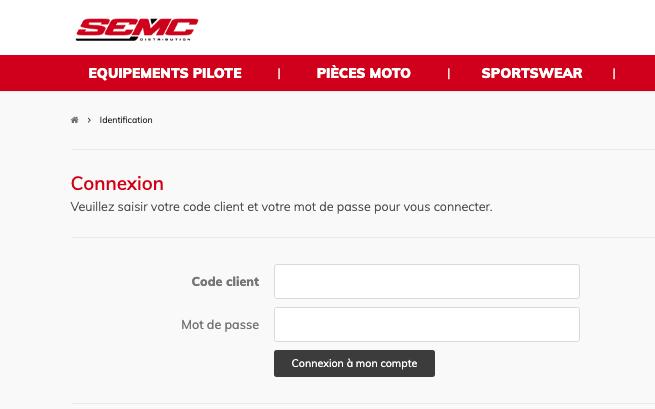The width and height of the screenshot is (655, 409).
Task: Click the red Connexion heading
Action: click(x=117, y=184)
